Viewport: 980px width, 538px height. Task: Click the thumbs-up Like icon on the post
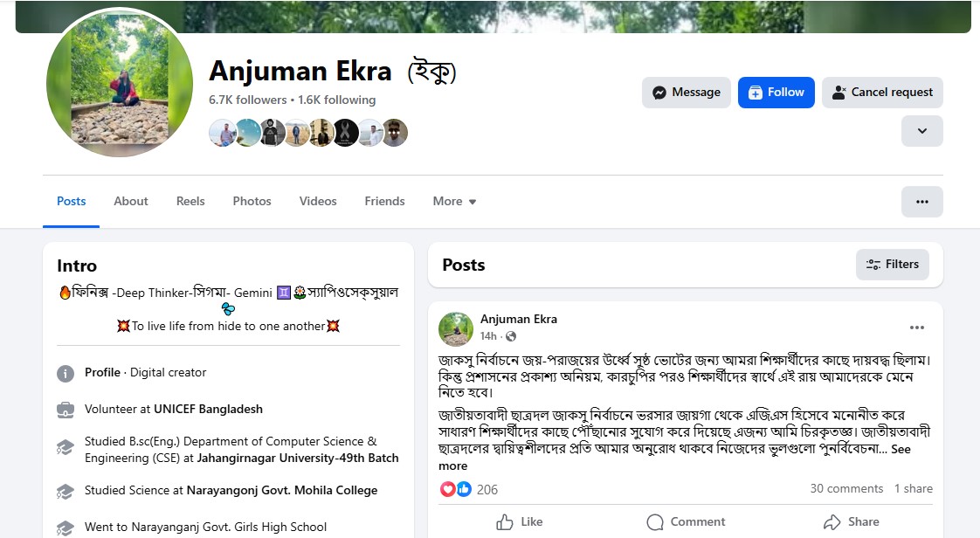click(x=504, y=521)
